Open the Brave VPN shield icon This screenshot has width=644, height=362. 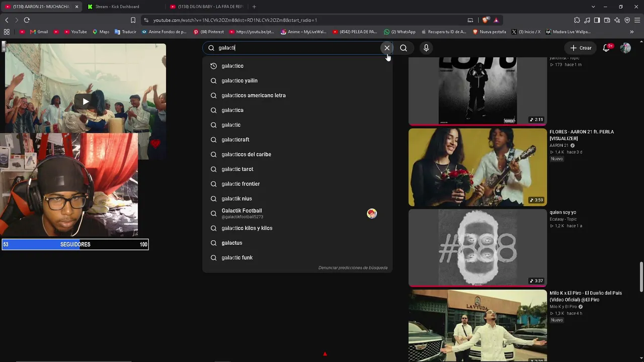click(x=627, y=20)
